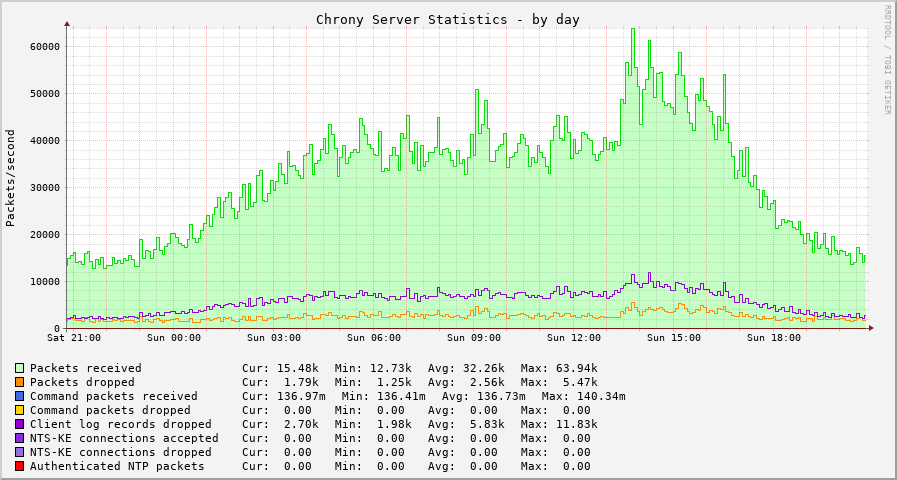Click the purple Client log records dropped swatch
Image resolution: width=897 pixels, height=480 pixels.
tap(20, 425)
